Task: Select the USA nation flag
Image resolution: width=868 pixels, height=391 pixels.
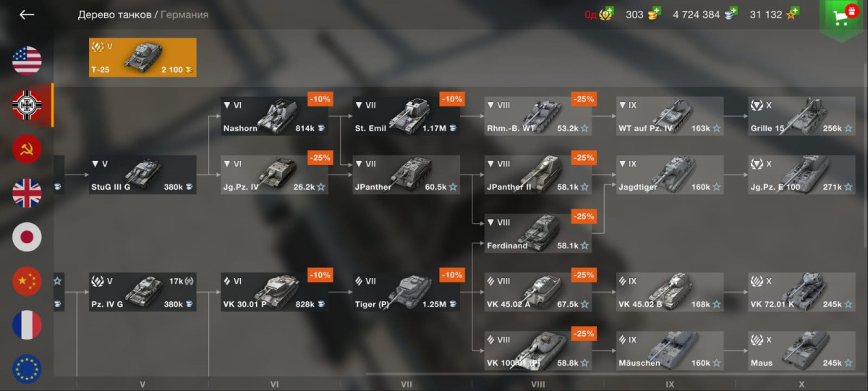Action: (x=27, y=61)
